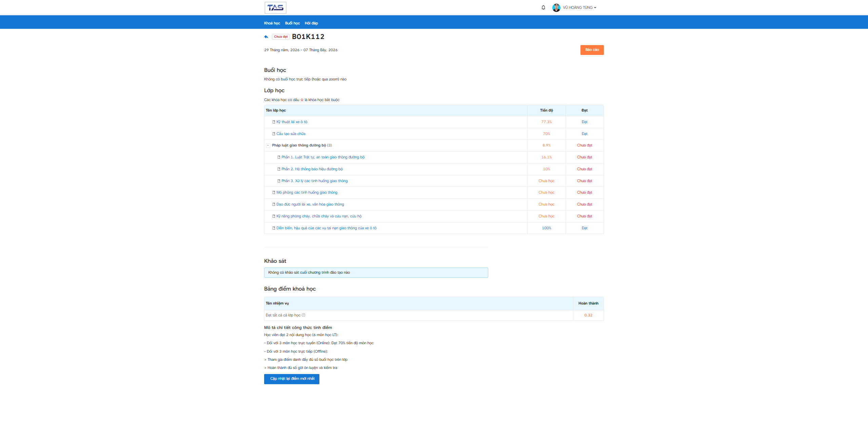The image size is (868, 431).
Task: Click document icon beside Phần 2 lesson
Action: point(279,169)
